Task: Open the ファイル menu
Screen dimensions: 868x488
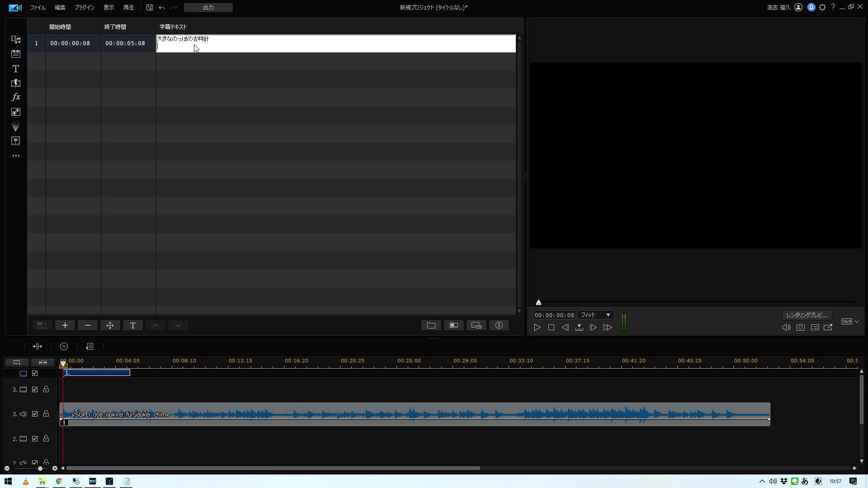Action: pyautogui.click(x=38, y=8)
